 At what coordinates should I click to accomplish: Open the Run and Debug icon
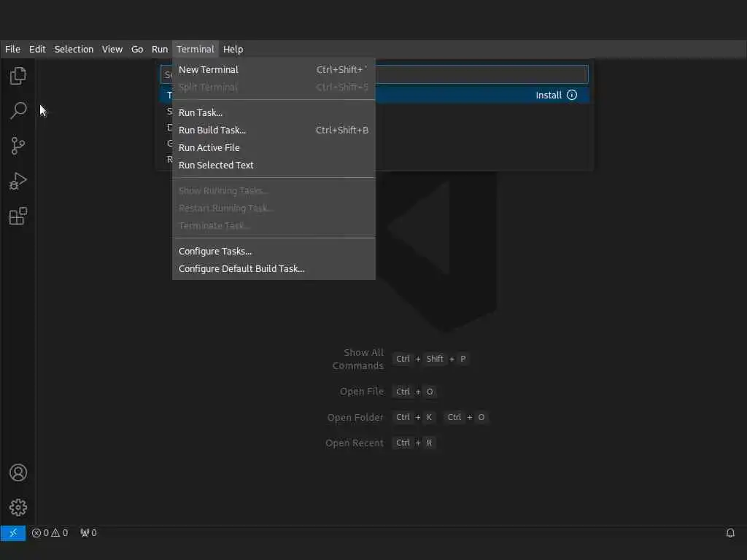pos(18,181)
